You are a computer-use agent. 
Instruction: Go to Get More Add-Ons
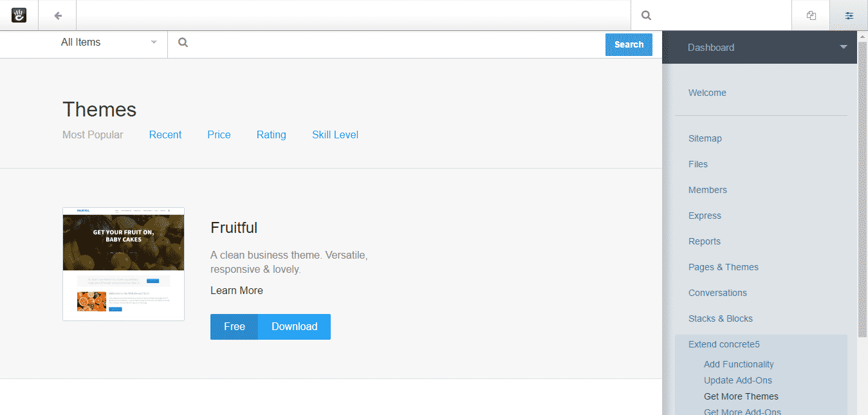click(742, 411)
